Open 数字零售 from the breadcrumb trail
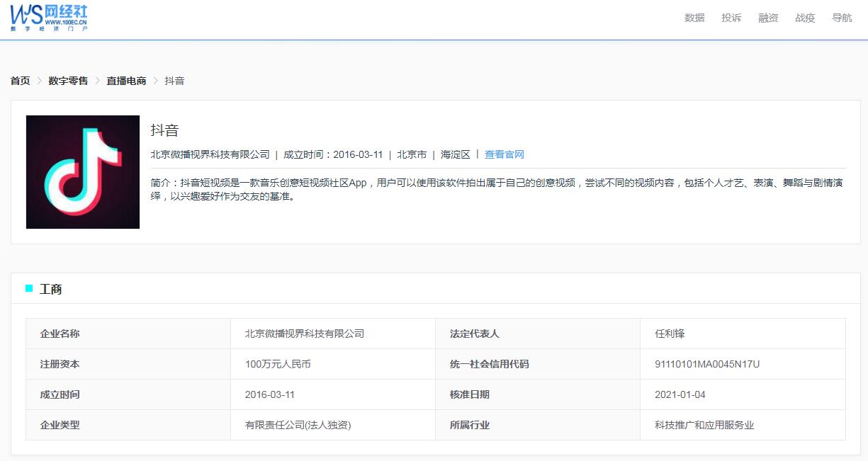Screen dimensions: 868x461 [67, 81]
